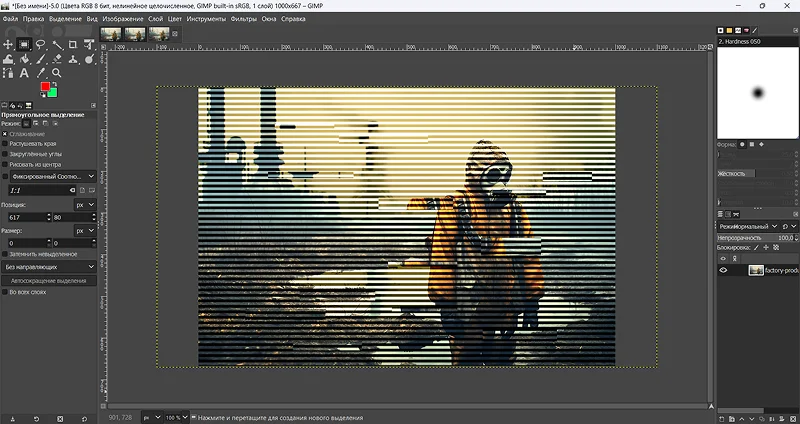Click the red foreground color swatch
800x424 pixels.
pos(45,86)
